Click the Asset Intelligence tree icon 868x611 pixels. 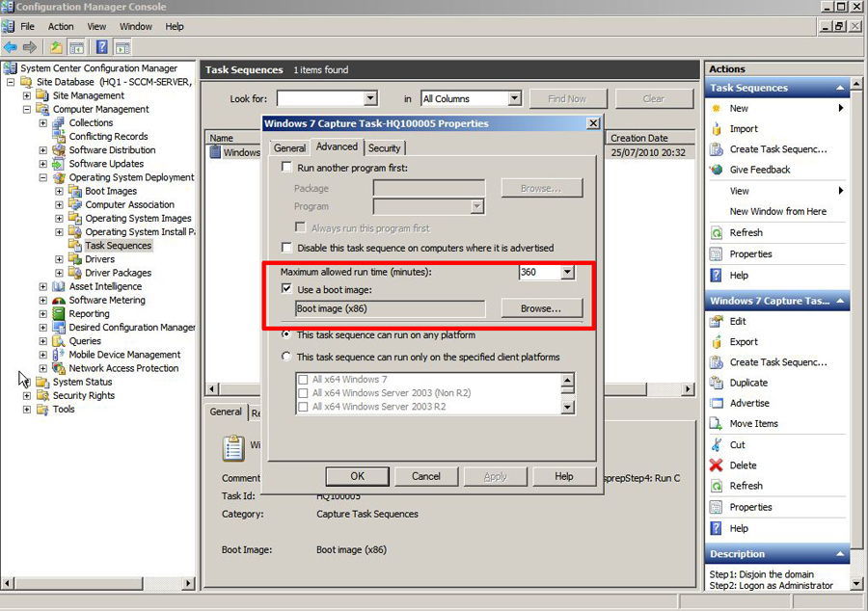(x=59, y=286)
